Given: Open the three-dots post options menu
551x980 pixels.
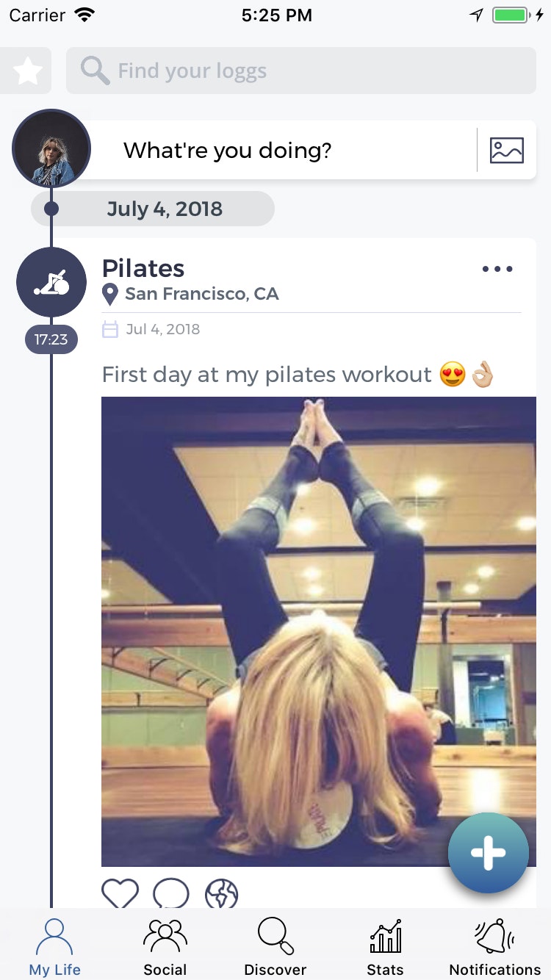Looking at the screenshot, I should coord(497,269).
